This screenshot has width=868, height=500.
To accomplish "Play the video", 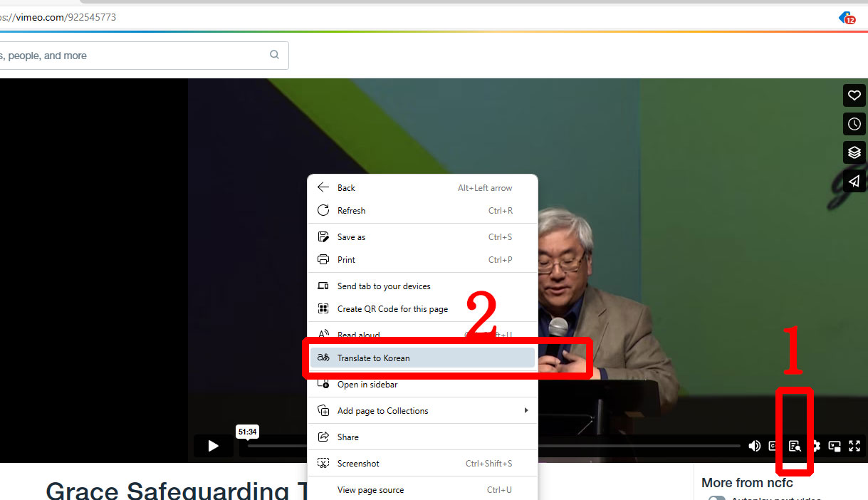I will click(213, 446).
